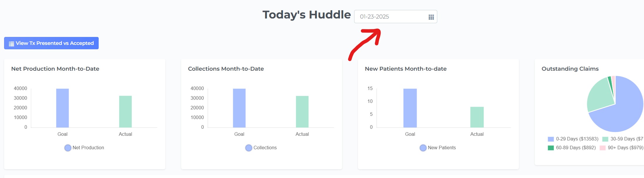Click the 0-29 Days legend color box

551,139
